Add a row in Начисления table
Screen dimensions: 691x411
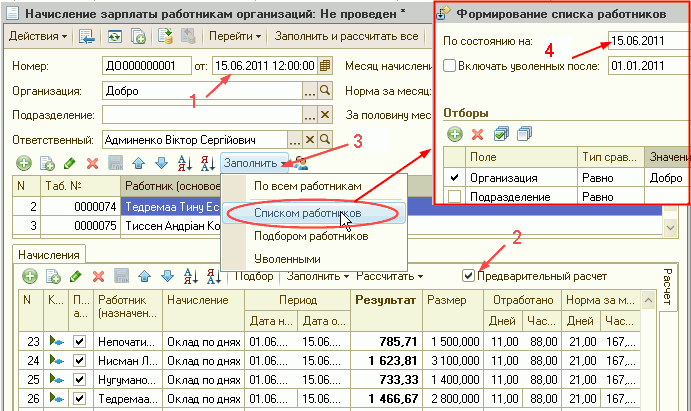[30, 277]
